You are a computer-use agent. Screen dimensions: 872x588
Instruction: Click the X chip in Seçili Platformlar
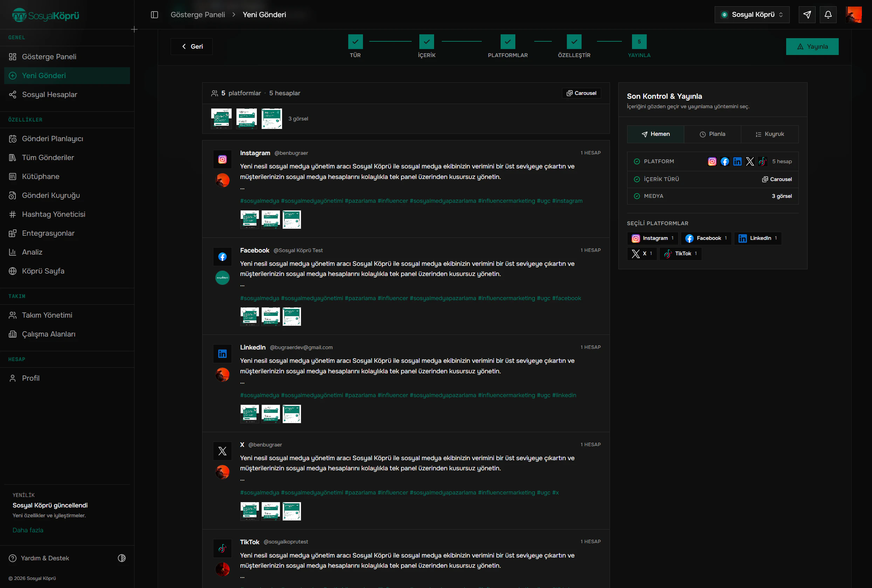tap(642, 254)
